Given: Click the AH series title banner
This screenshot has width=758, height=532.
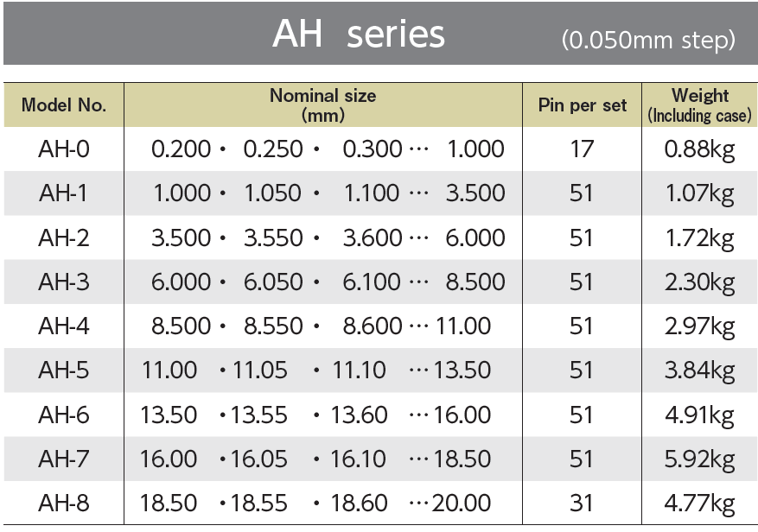Looking at the screenshot, I should click(380, 34).
